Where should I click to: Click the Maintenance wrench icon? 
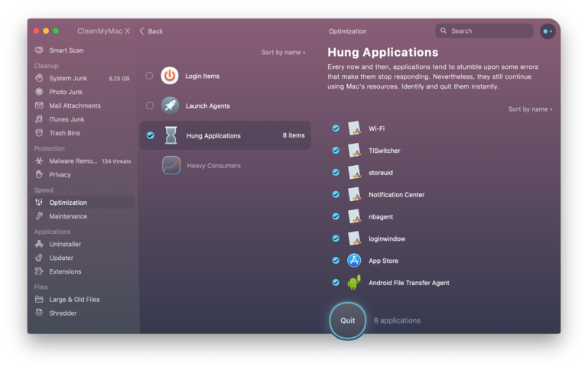click(39, 216)
